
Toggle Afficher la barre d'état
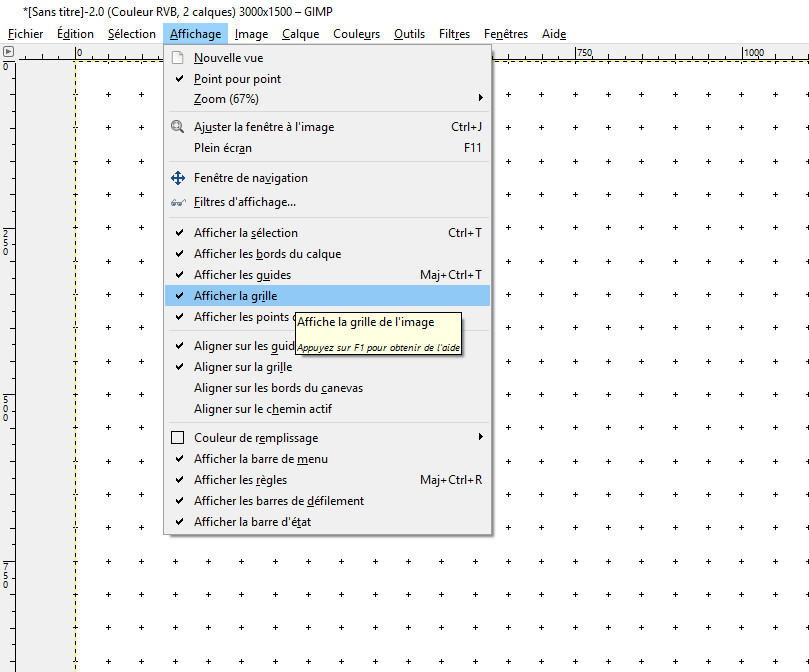[327, 522]
